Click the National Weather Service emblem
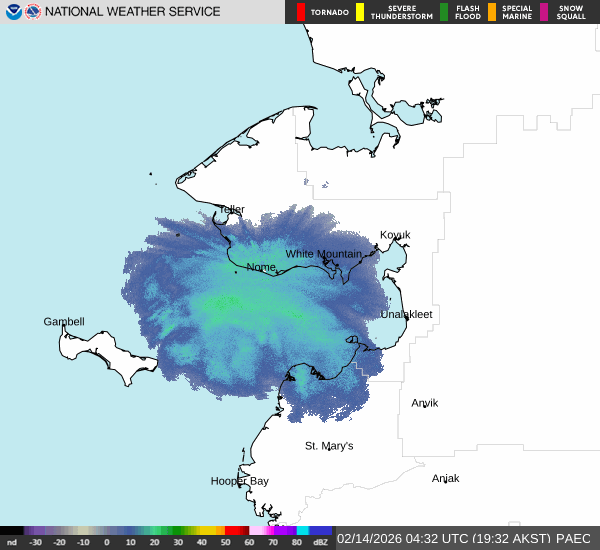600x550 pixels. tap(33, 12)
